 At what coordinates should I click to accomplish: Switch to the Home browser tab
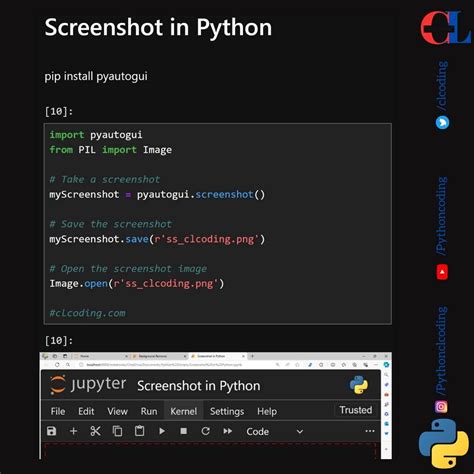[100, 356]
